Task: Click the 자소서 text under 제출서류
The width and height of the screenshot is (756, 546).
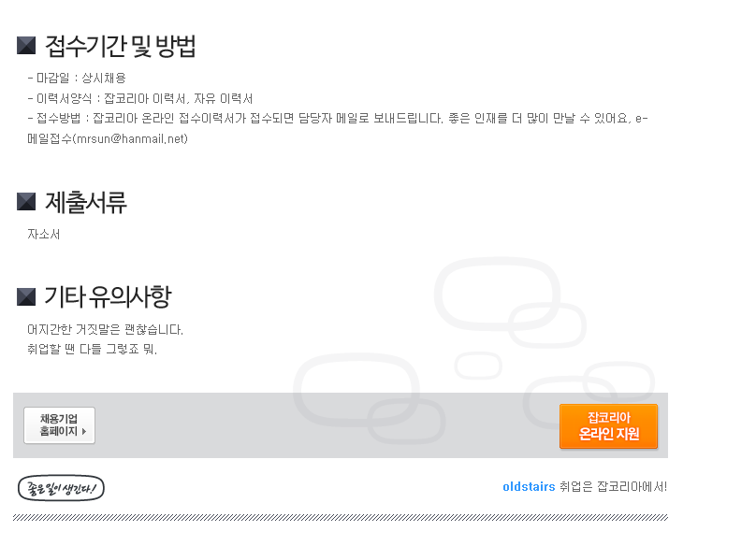Action: 43,235
